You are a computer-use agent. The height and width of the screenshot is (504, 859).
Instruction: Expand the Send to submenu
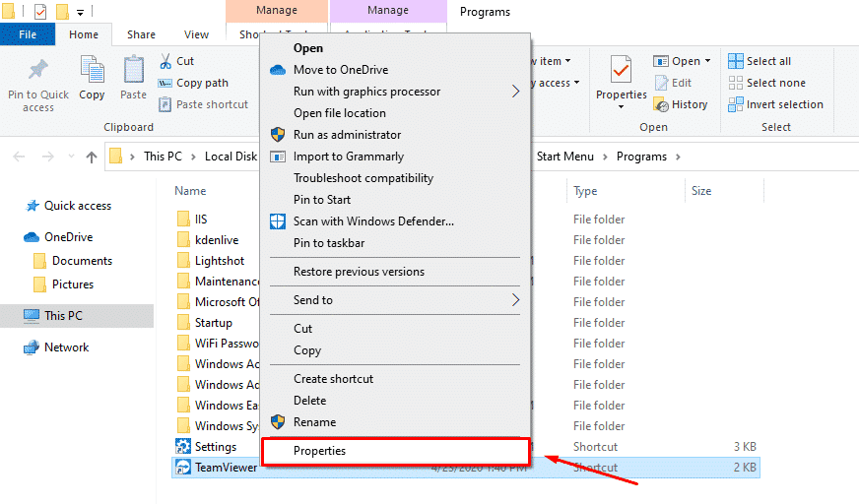click(514, 300)
